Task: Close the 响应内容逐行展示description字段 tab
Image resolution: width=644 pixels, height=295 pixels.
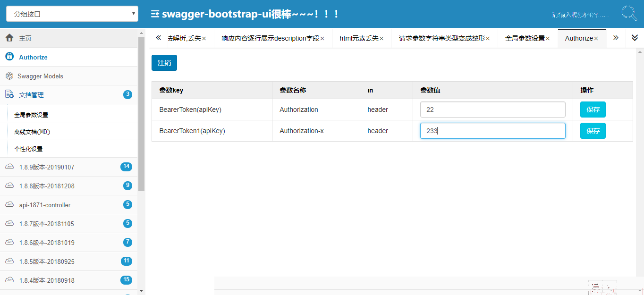Action: coord(322,39)
